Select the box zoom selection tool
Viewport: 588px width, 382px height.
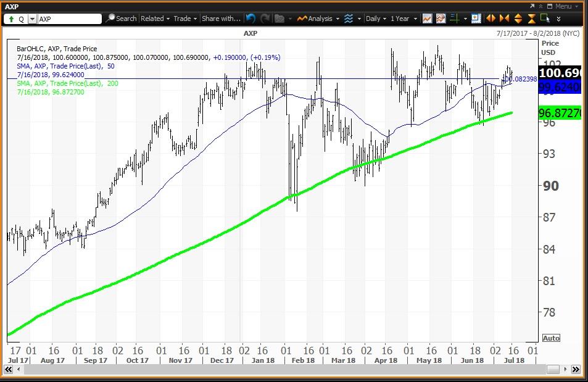(x=544, y=19)
